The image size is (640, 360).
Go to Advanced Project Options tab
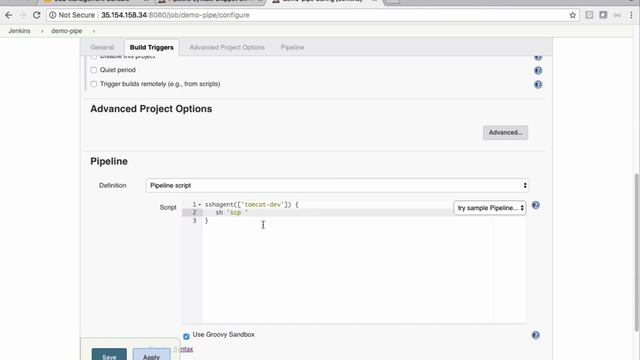point(227,47)
